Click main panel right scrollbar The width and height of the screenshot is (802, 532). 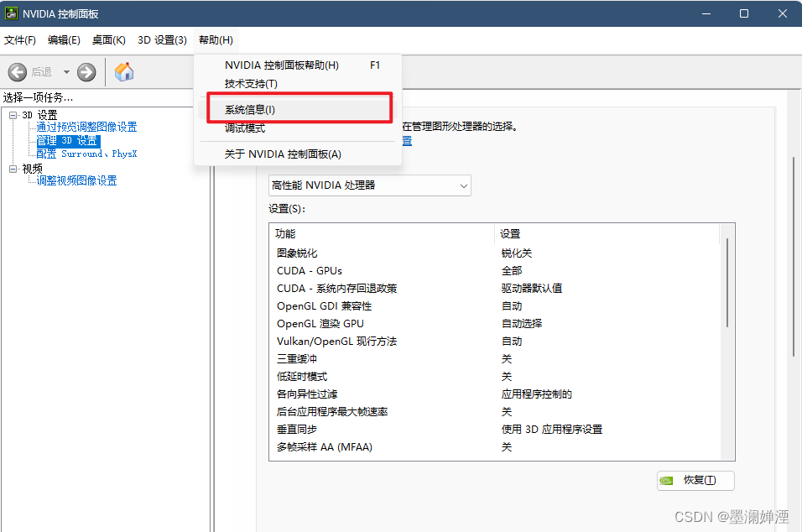click(x=794, y=256)
